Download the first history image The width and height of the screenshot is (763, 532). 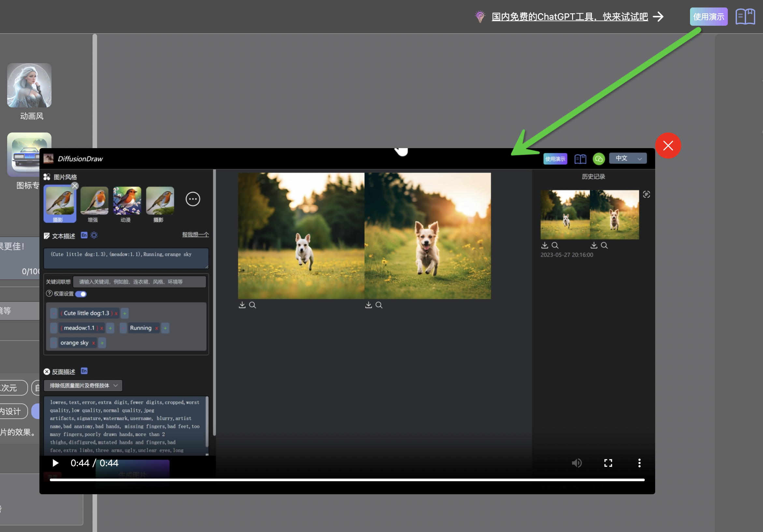[545, 245]
